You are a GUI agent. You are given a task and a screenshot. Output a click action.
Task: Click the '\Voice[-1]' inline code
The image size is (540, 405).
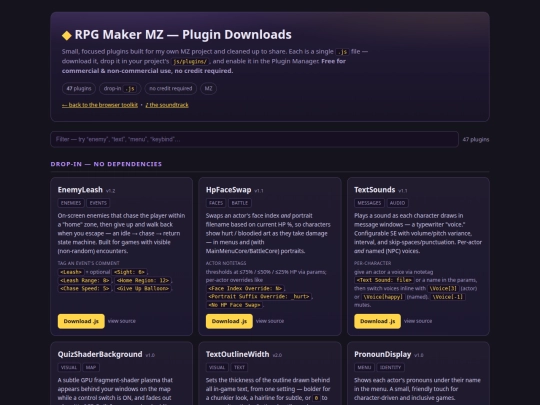click(448, 297)
